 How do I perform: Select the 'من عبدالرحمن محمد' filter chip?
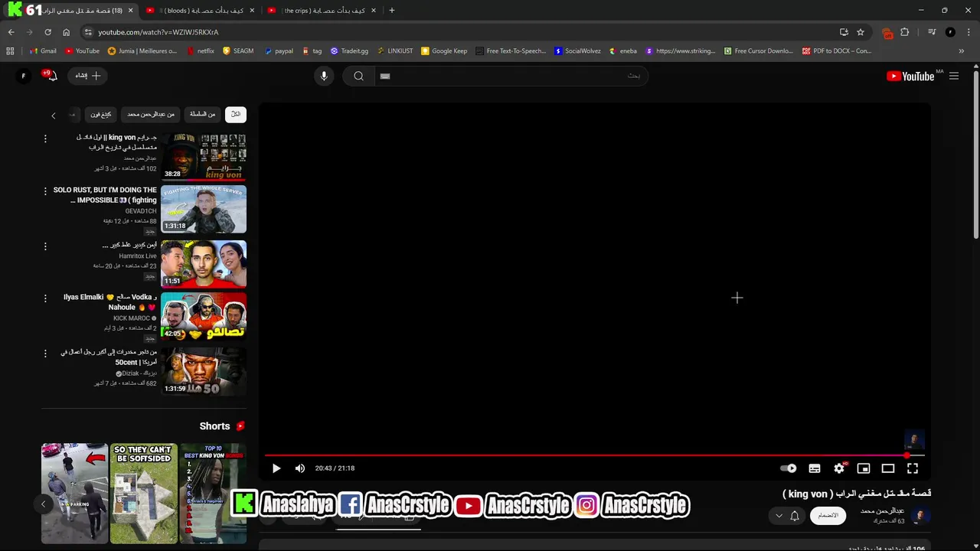click(151, 114)
